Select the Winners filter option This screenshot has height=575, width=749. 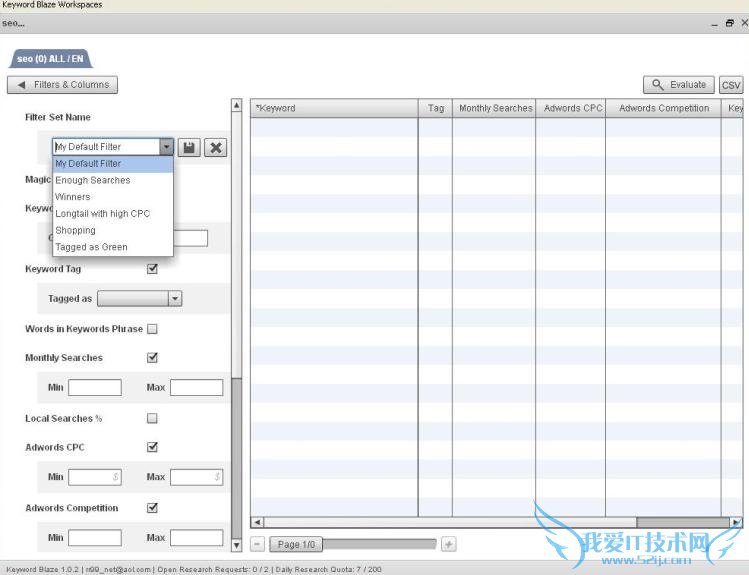[113, 197]
